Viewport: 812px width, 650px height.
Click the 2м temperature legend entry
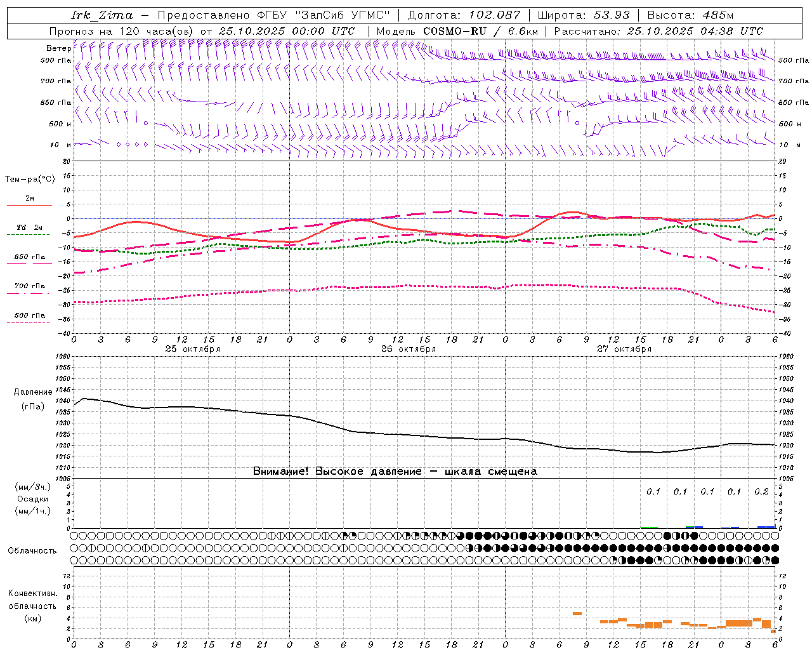pos(30,199)
